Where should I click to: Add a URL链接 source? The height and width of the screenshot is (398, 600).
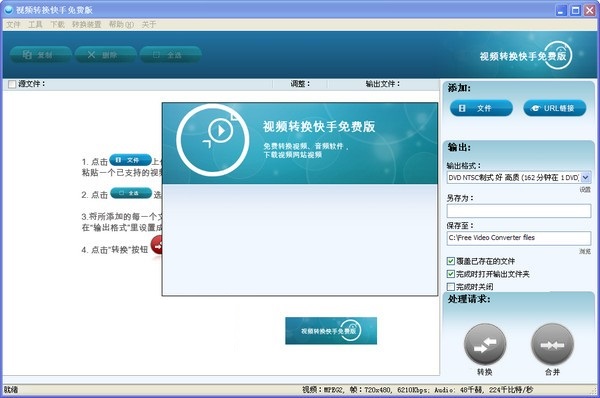[x=554, y=108]
